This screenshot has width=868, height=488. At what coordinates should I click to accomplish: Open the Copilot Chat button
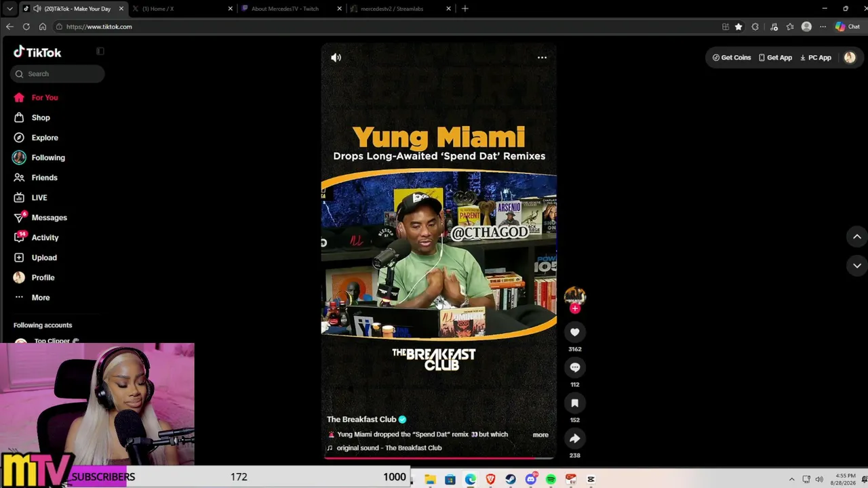pyautogui.click(x=848, y=26)
